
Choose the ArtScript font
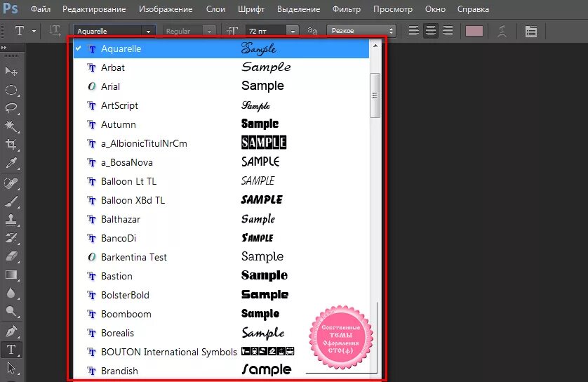click(x=221, y=105)
